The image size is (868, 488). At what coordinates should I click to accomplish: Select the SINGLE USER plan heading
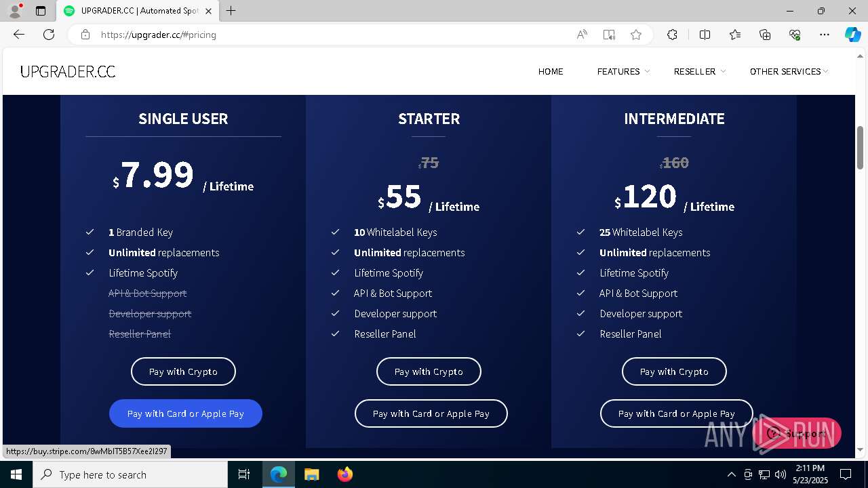point(183,119)
